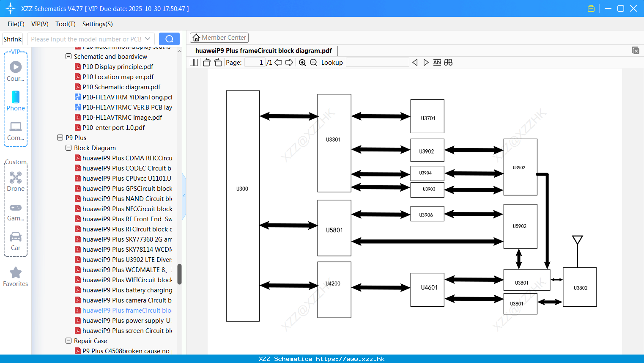Rotate the page counterclockwise
This screenshot has width=644, height=363.
click(x=206, y=63)
